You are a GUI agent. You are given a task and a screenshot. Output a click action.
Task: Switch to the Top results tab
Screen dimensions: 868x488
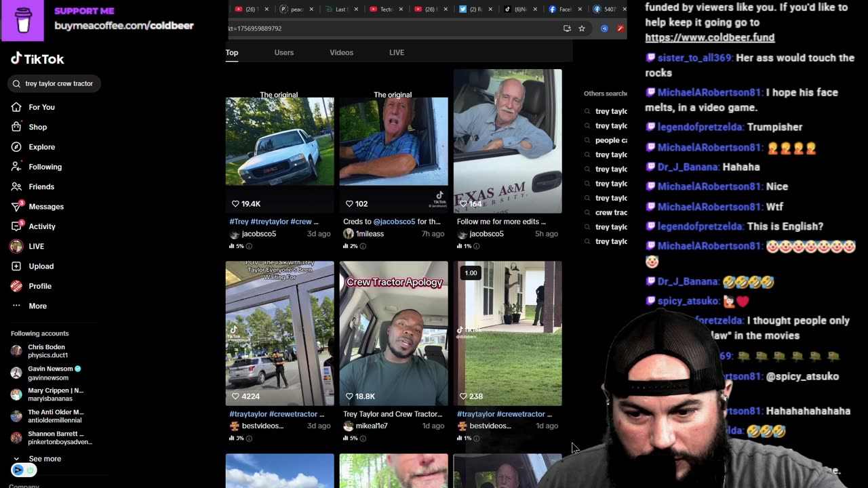click(232, 53)
